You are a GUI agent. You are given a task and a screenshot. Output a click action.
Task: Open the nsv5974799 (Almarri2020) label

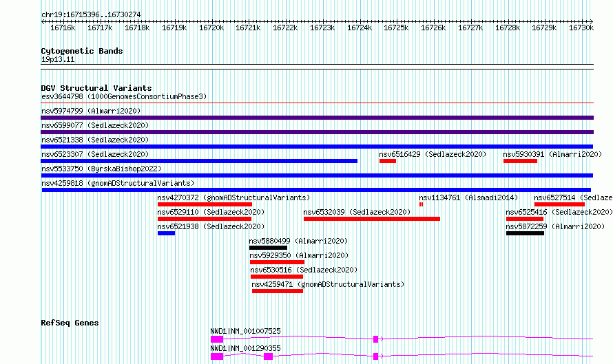click(91, 111)
